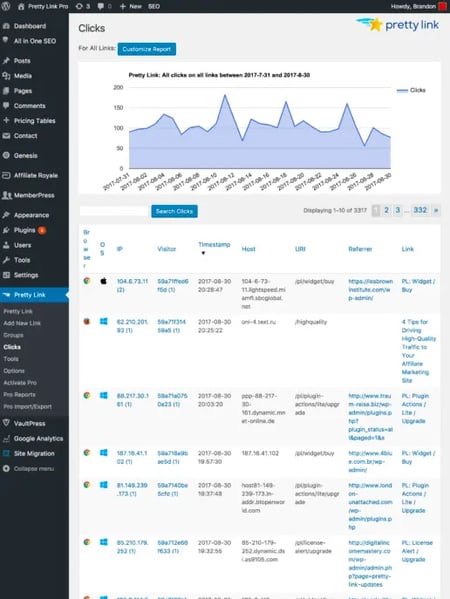The height and width of the screenshot is (599, 450).
Task: Click the MemberPress icon
Action: pos(6,195)
